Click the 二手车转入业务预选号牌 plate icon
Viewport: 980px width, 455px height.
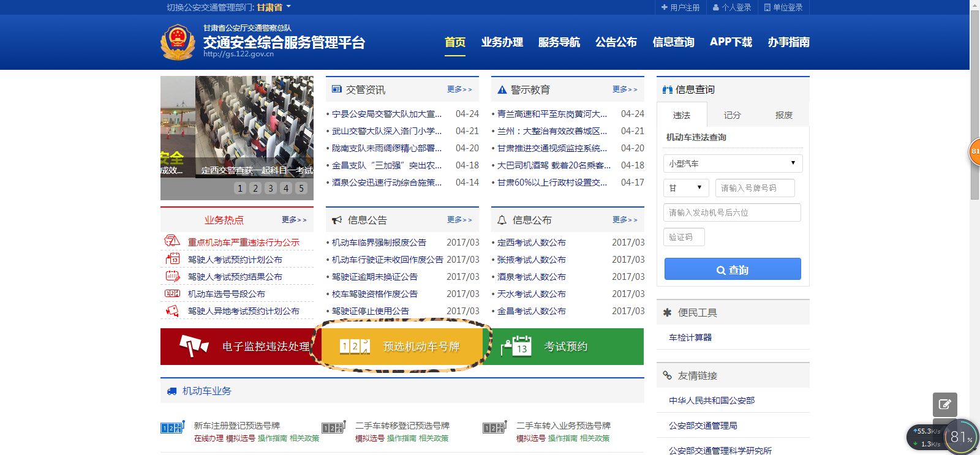495,427
